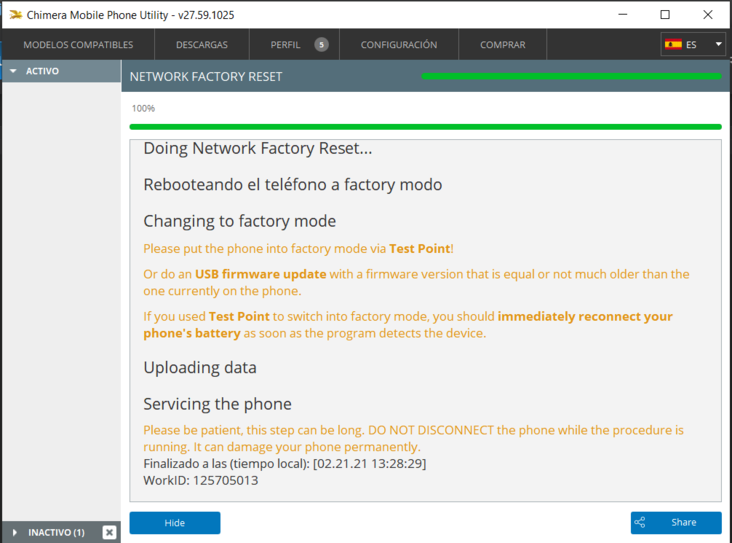This screenshot has height=543, width=732.
Task: Open the Modelos Compatibles tab
Action: 78,45
